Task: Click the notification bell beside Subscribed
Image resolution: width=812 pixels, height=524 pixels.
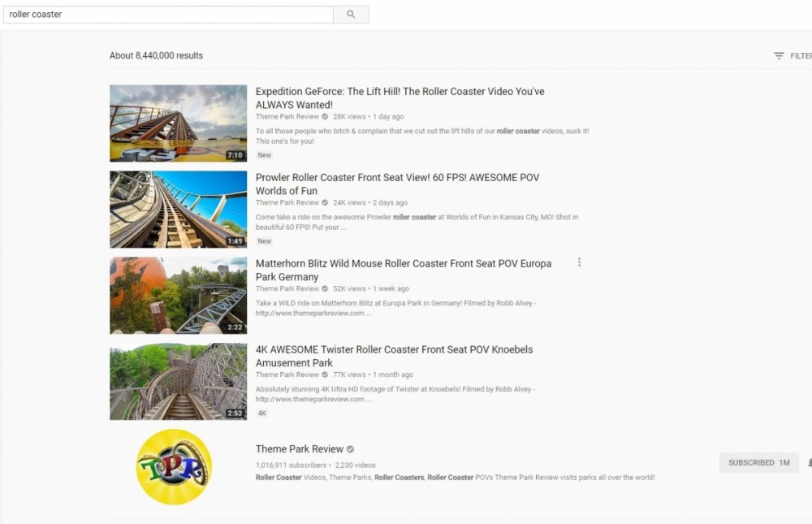Action: pos(809,463)
